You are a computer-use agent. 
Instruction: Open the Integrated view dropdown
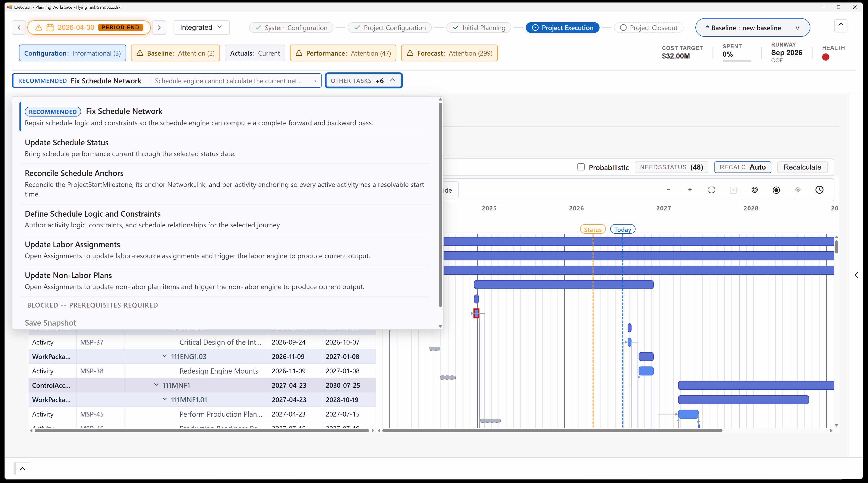tap(201, 27)
